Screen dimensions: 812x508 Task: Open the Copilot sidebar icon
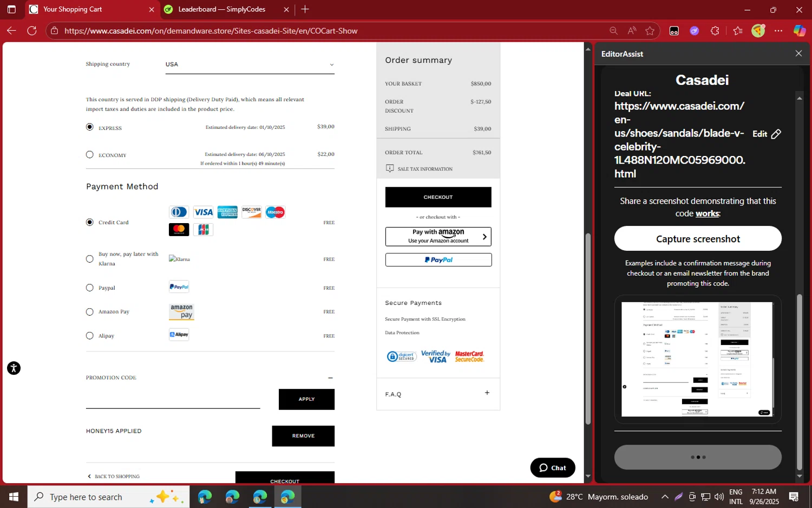pyautogui.click(x=800, y=31)
